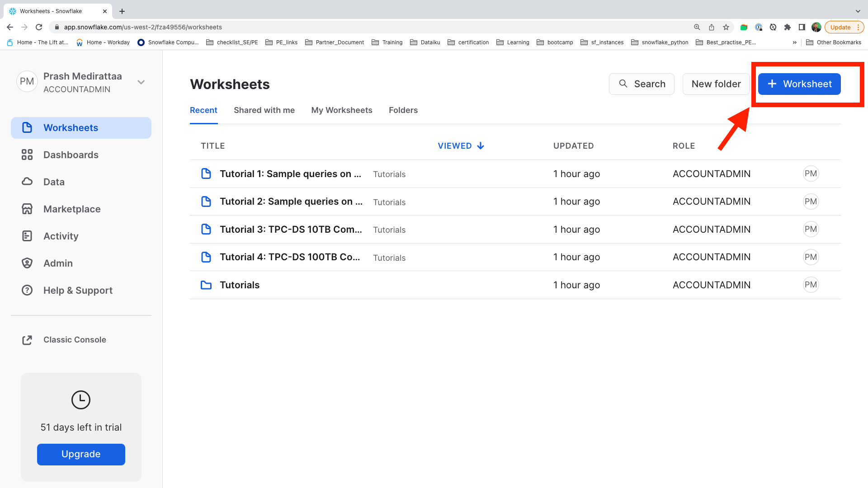
Task: Expand hidden bookmarks chevron
Action: click(794, 42)
